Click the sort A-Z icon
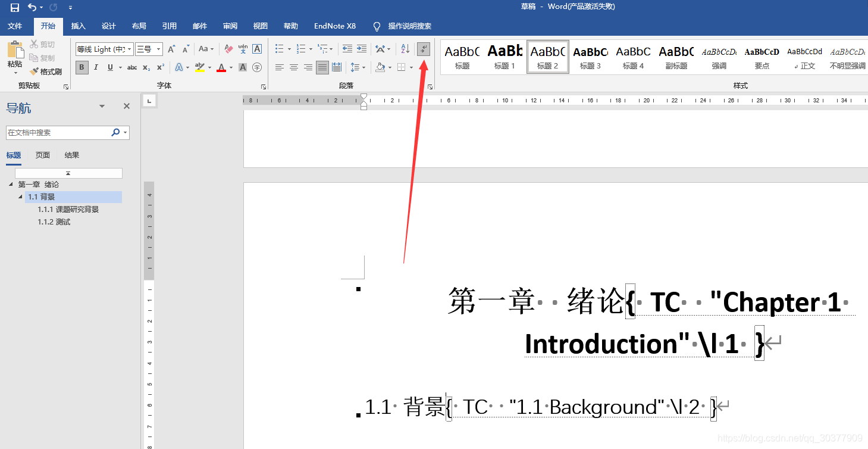The height and width of the screenshot is (449, 868). click(x=405, y=49)
